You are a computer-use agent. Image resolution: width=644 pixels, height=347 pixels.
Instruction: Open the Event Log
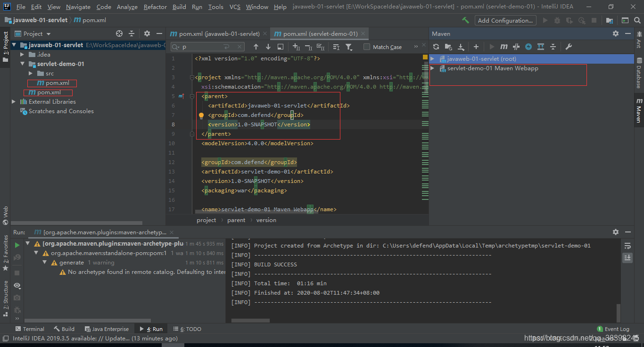[613, 329]
